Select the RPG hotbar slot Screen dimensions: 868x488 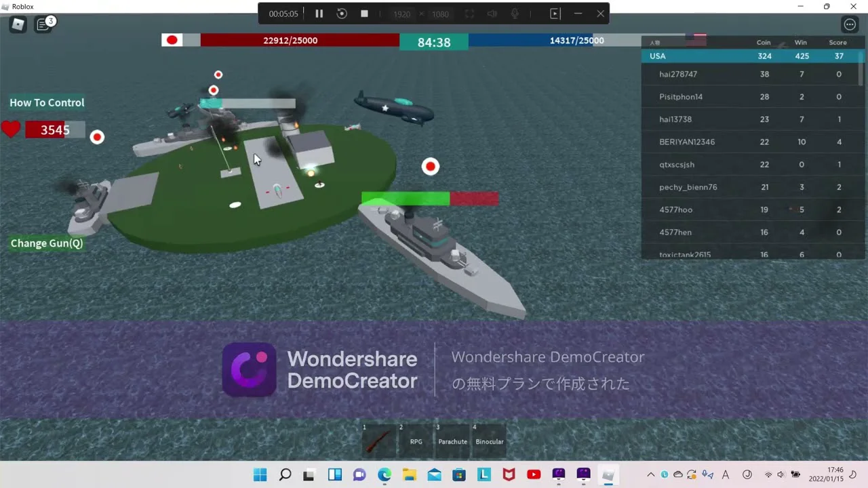tap(416, 440)
